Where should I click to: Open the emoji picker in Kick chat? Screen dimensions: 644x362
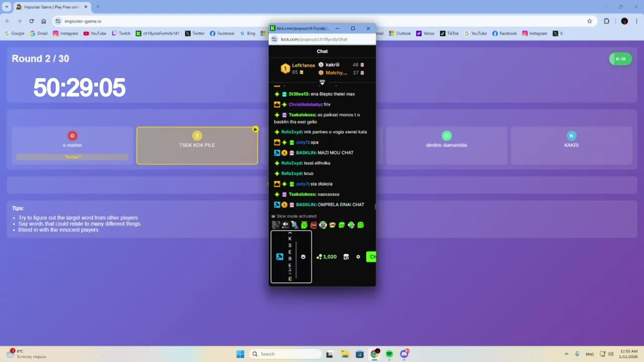[x=303, y=257]
